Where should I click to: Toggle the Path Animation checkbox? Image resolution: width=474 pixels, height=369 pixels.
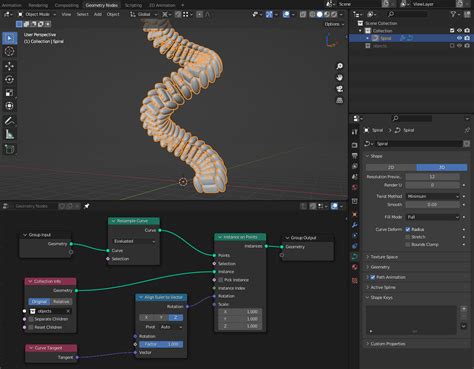[x=373, y=277]
